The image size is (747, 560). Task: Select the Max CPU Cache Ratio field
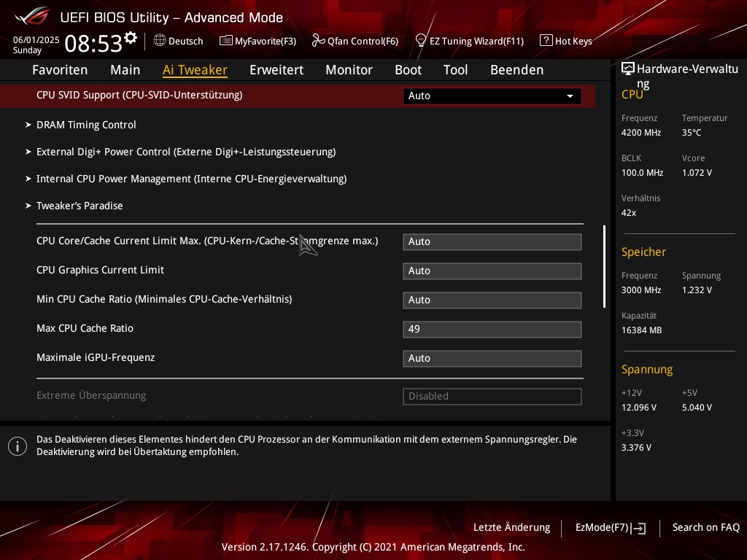pos(492,329)
